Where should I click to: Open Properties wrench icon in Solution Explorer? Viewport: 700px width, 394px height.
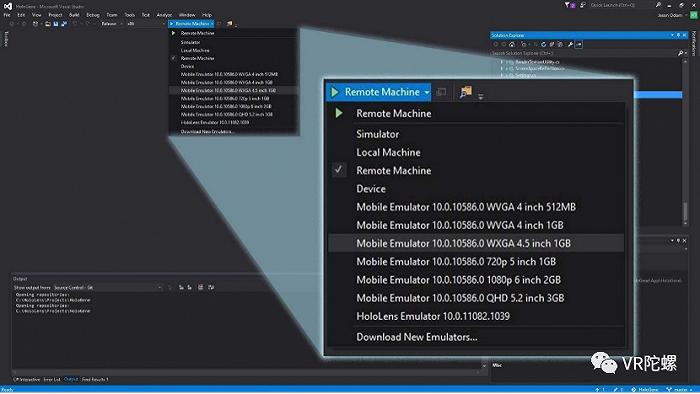coord(570,44)
